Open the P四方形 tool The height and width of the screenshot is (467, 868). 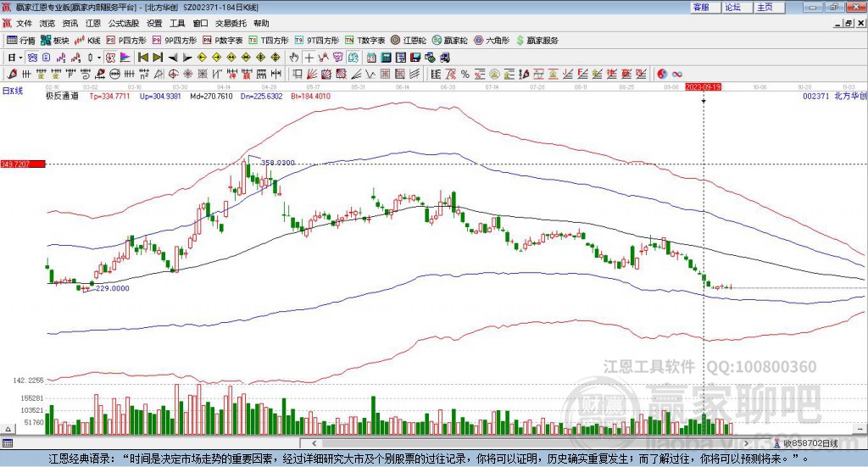[x=126, y=41]
